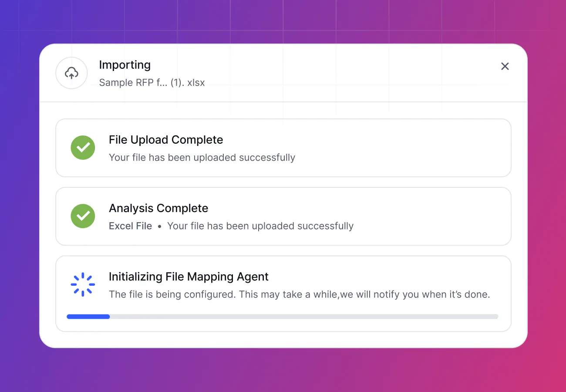Click the empty right side of File Upload Complete card

pos(414,148)
